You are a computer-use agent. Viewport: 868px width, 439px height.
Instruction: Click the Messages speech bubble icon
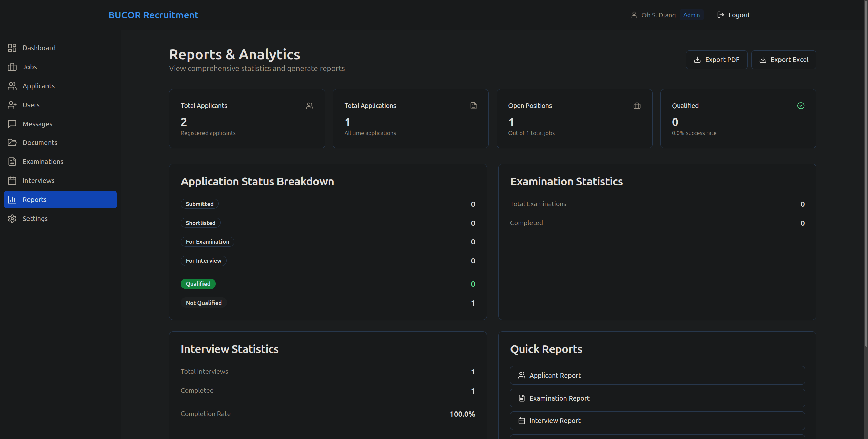[12, 124]
